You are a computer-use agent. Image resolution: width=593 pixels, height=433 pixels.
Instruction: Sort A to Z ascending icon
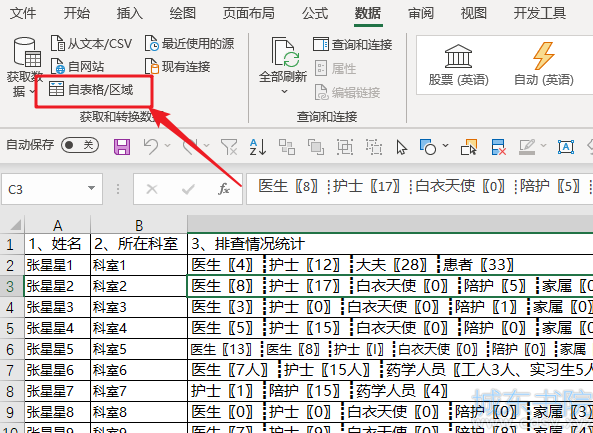(258, 147)
